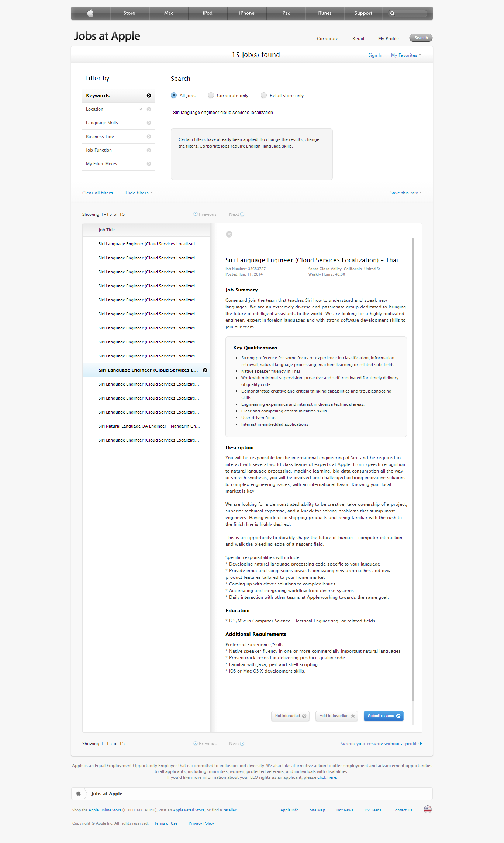The image size is (504, 843).
Task: Click the bottom Next pagination link
Action: (237, 744)
